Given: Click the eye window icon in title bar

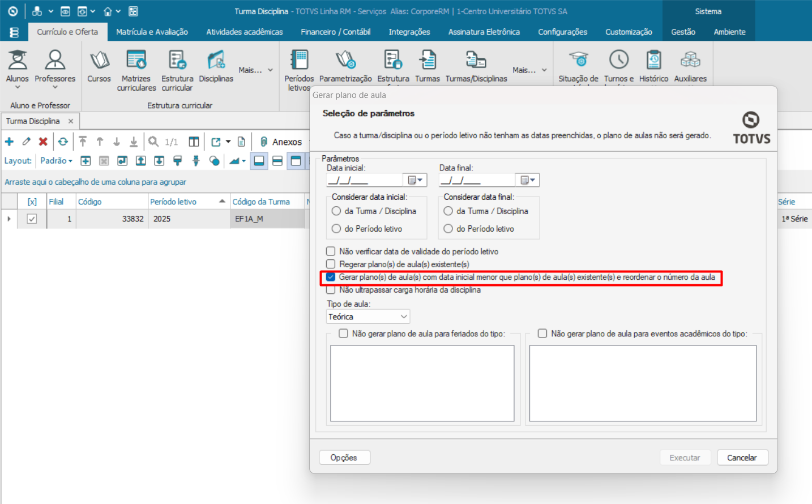Looking at the screenshot, I should point(65,11).
